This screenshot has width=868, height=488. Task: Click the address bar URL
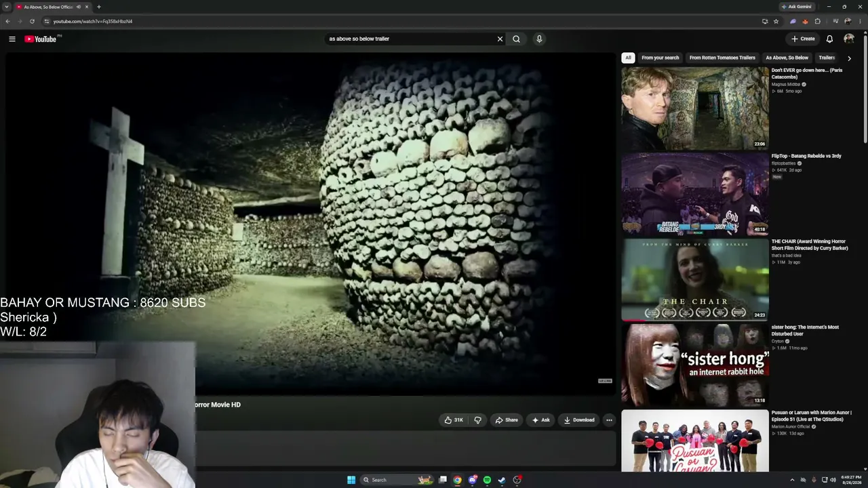point(93,21)
